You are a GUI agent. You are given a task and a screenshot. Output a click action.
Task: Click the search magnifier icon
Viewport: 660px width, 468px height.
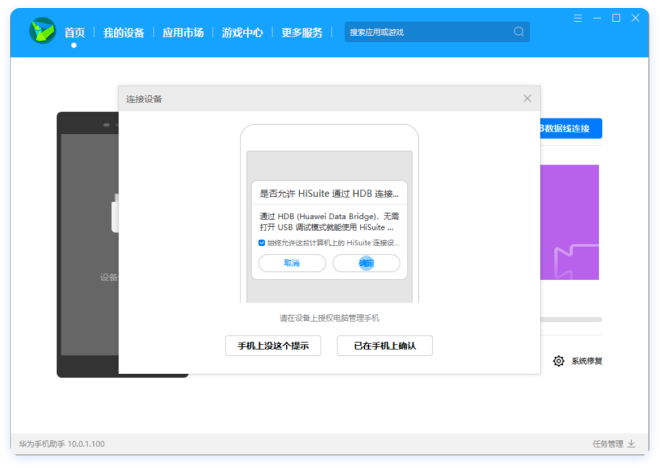tap(518, 32)
